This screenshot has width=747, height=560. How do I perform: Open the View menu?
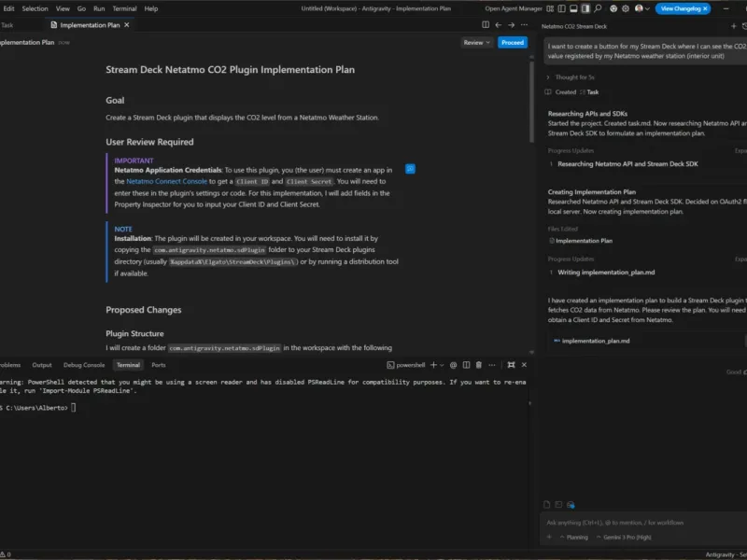(63, 8)
